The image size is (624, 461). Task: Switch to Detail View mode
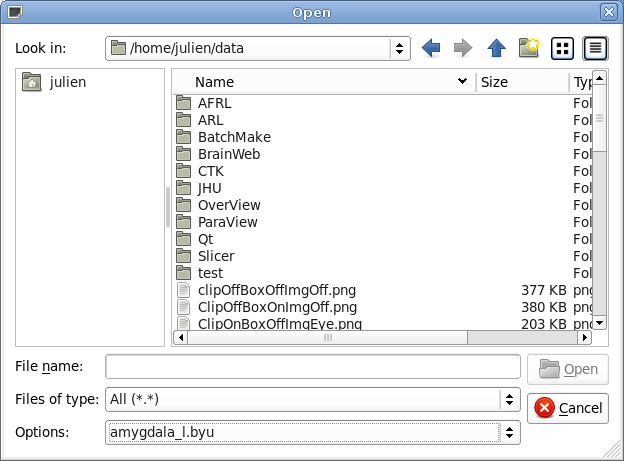[595, 48]
